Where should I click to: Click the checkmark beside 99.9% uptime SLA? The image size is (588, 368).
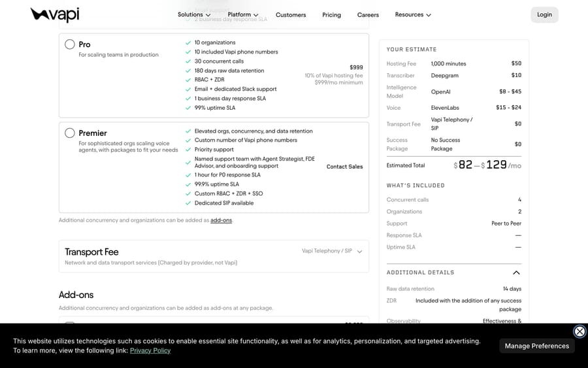[x=188, y=184]
